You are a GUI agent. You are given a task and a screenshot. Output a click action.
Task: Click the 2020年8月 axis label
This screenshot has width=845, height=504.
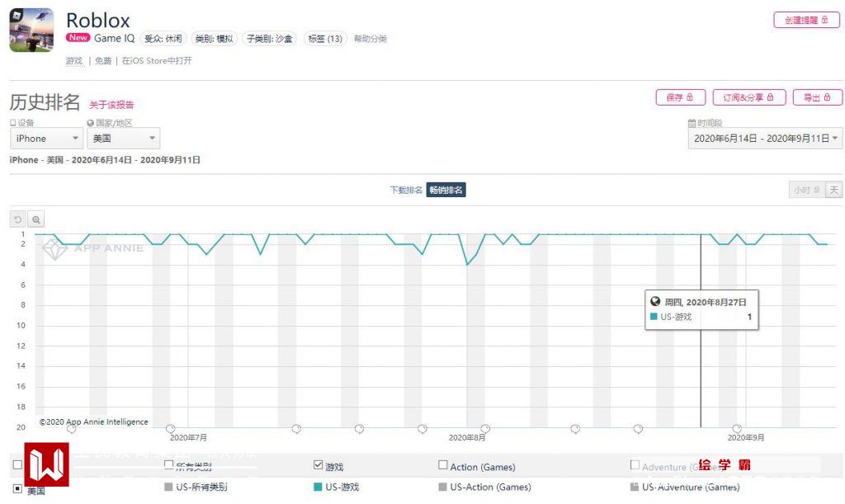[x=467, y=438]
